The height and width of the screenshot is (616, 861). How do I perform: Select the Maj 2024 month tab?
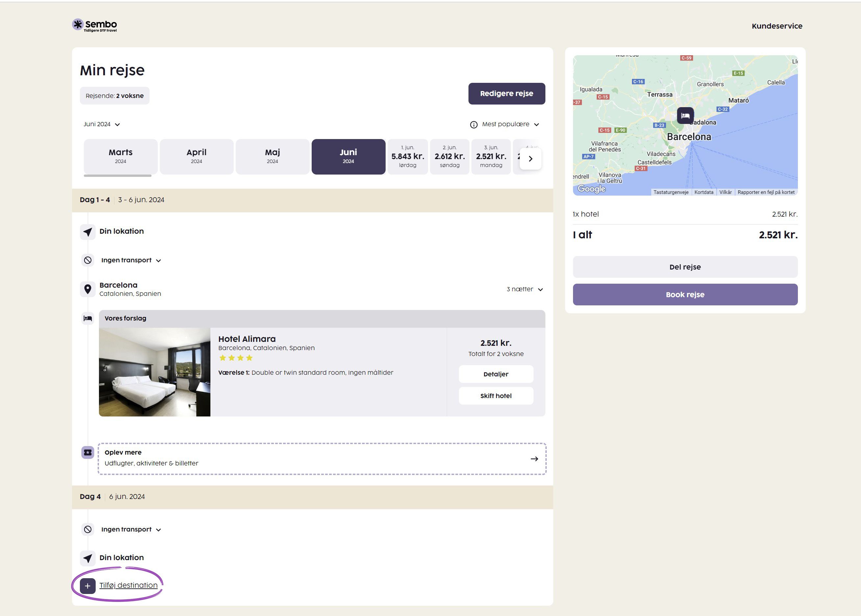point(272,156)
